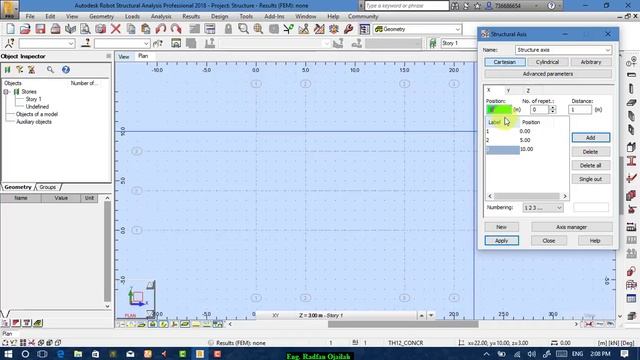Click the Apply button

502,240
